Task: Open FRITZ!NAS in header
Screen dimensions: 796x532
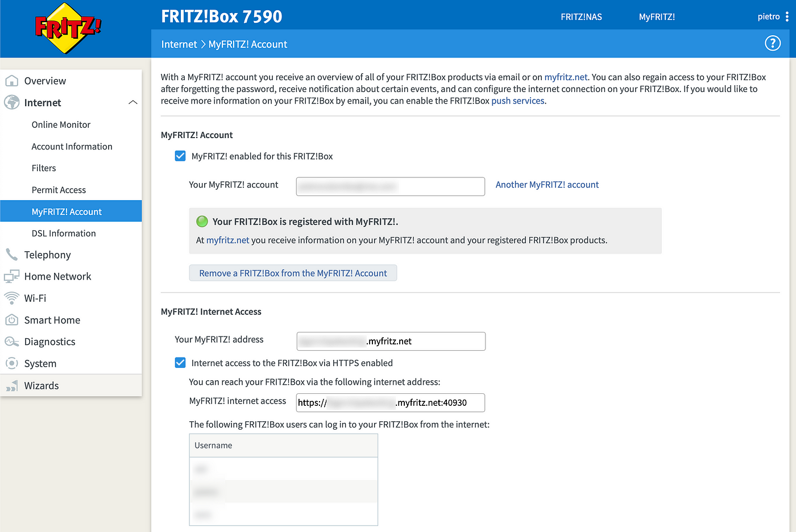Action: pos(581,17)
